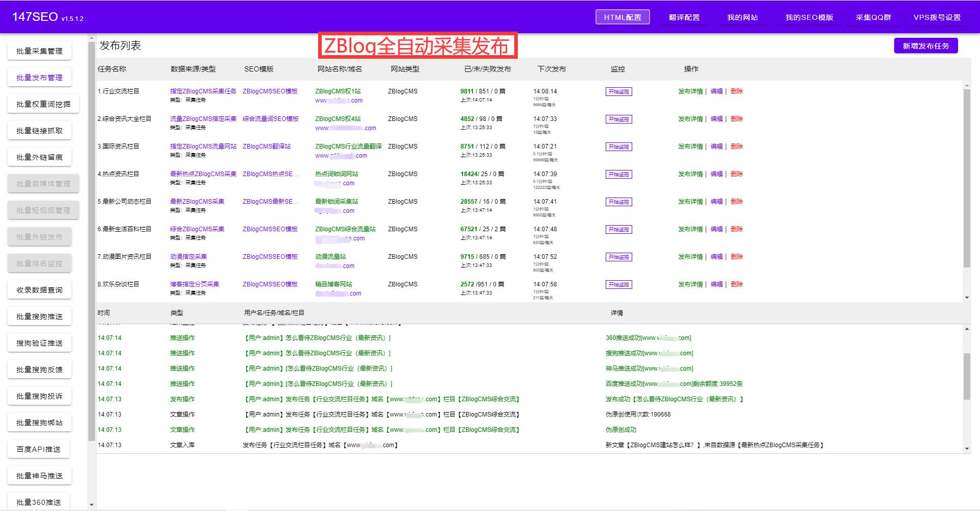This screenshot has width=980, height=511.
Task: View 发布详情 for 行业交流栏目
Action: [690, 91]
